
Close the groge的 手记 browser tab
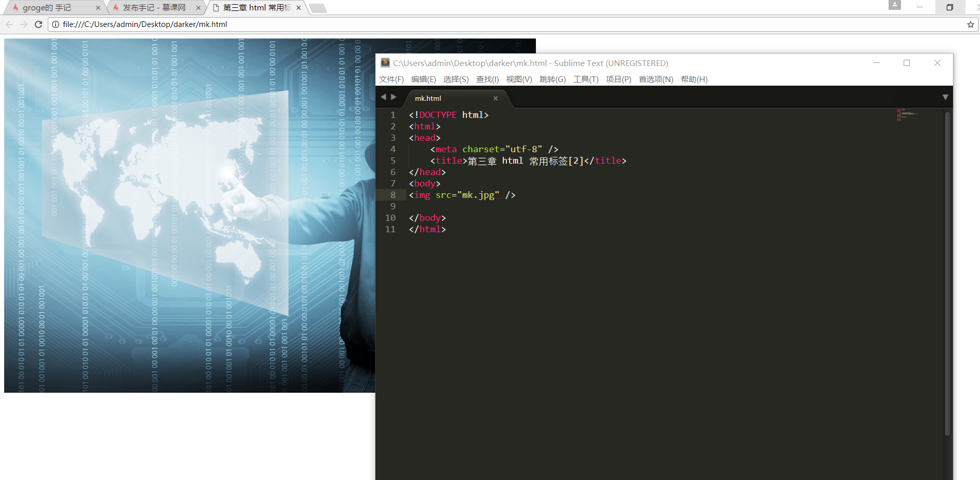click(x=98, y=8)
